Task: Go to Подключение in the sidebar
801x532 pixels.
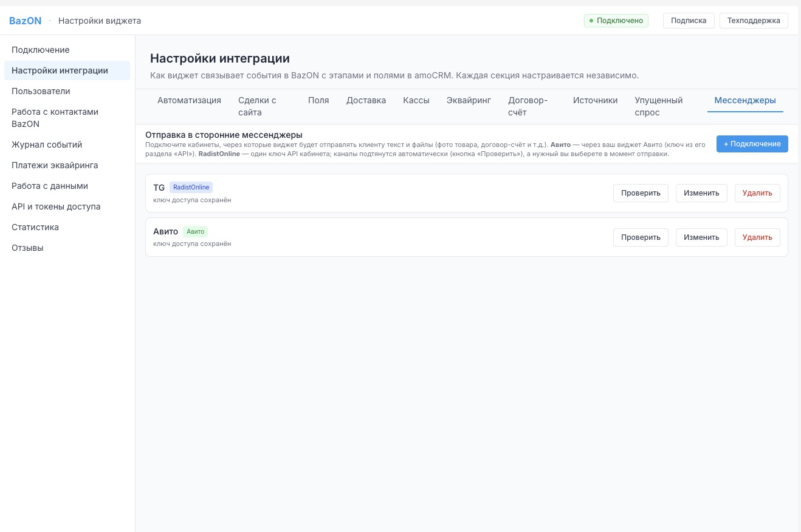Action: click(x=67, y=50)
